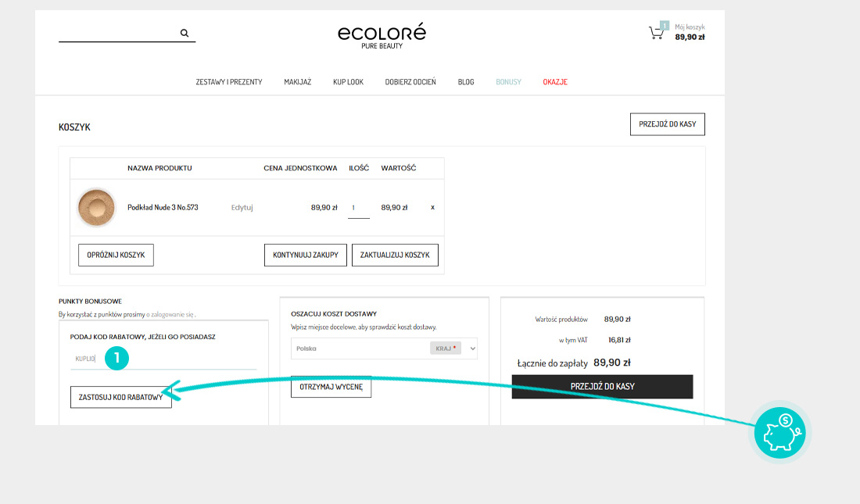Remove product with the x icon
The height and width of the screenshot is (504, 860).
coord(432,208)
